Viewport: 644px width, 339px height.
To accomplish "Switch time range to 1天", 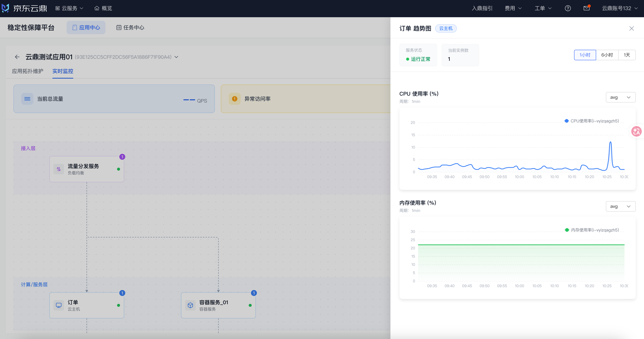I will point(627,55).
